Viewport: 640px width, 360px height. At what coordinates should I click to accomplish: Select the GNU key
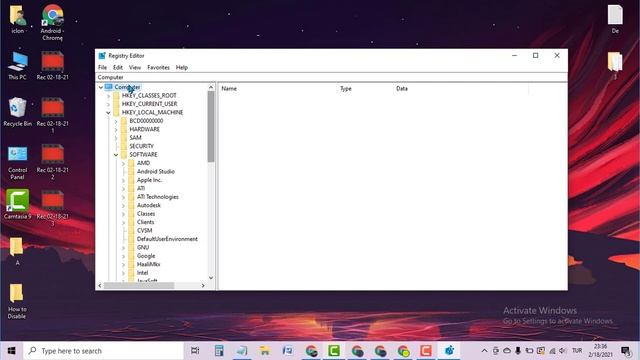[x=143, y=247]
